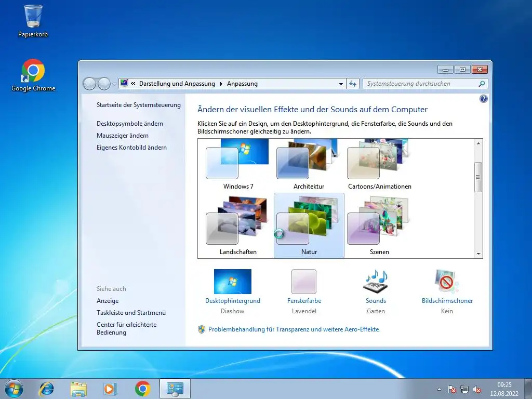Click the Anpassung breadcrumb segment
Image resolution: width=532 pixels, height=399 pixels.
pos(242,84)
